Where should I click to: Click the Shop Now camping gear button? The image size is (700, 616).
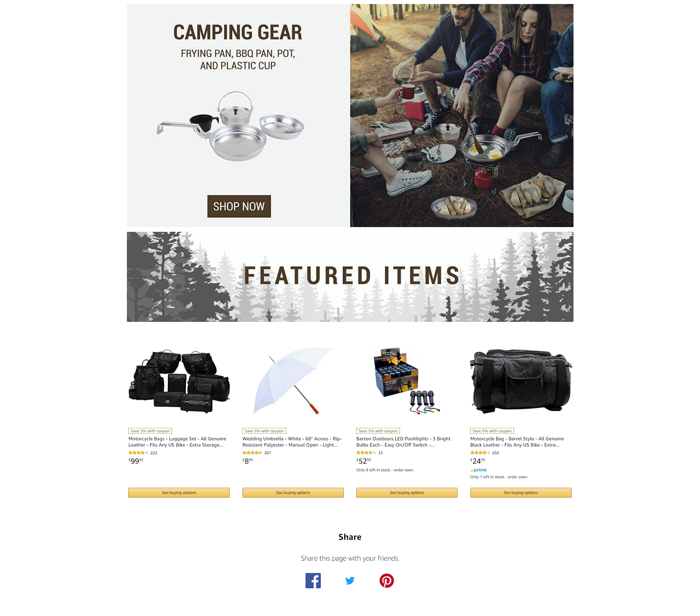click(x=239, y=206)
